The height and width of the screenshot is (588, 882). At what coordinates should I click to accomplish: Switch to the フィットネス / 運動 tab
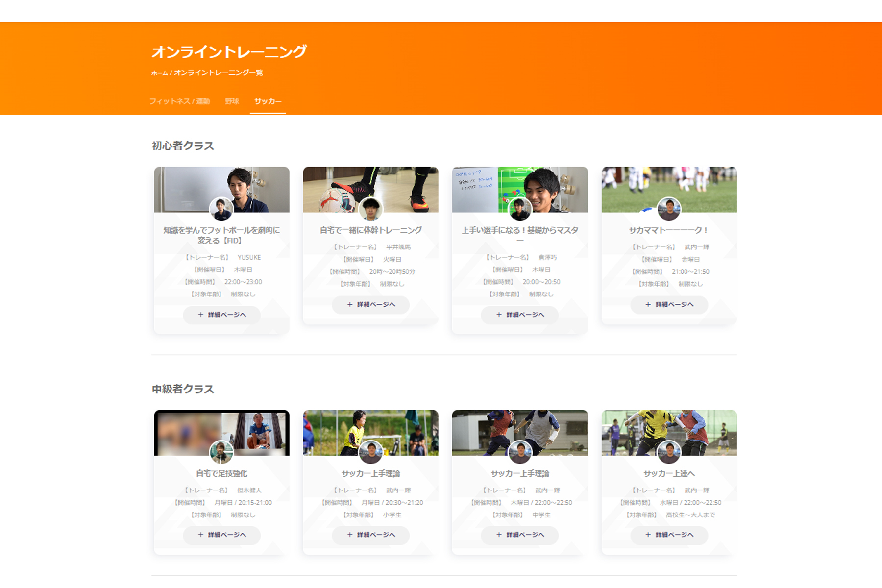point(179,101)
